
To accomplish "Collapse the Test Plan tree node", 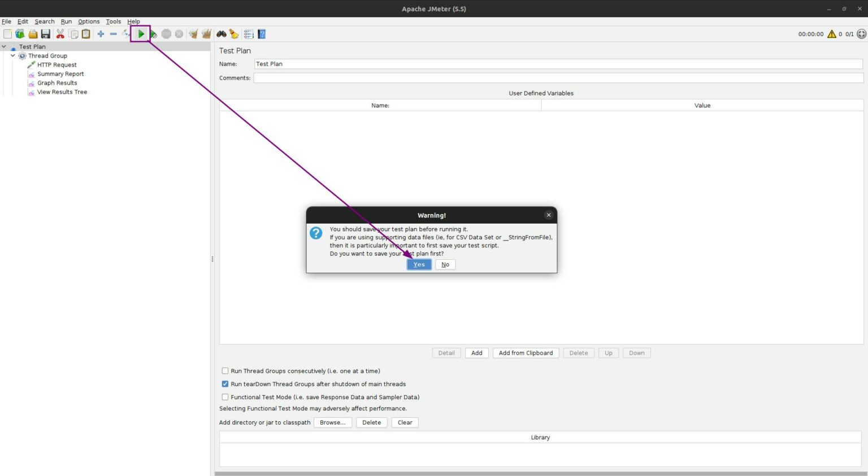I will pyautogui.click(x=4, y=46).
